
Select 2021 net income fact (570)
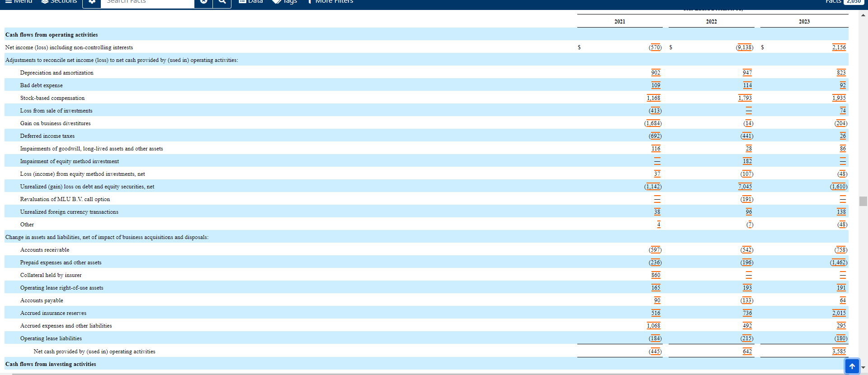[655, 47]
